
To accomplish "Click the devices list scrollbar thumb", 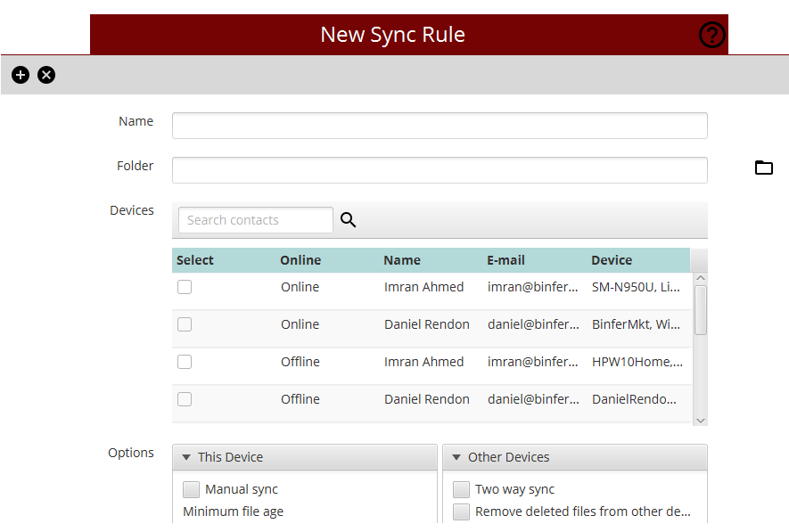I will (701, 310).
